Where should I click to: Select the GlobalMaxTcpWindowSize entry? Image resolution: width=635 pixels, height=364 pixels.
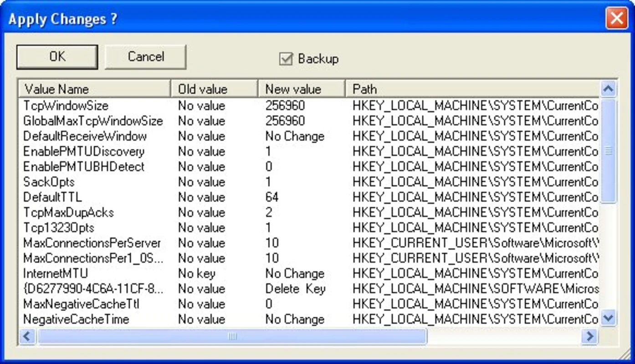pos(310,121)
